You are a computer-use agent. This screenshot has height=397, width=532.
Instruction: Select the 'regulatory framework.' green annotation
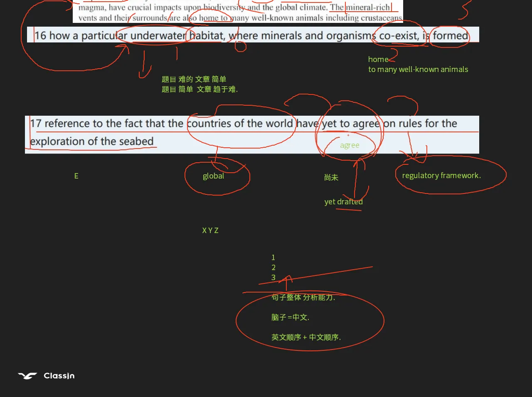(441, 176)
